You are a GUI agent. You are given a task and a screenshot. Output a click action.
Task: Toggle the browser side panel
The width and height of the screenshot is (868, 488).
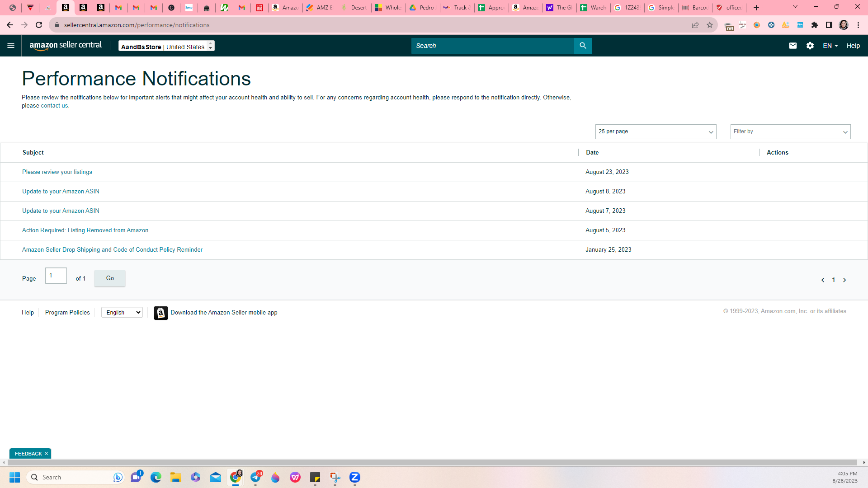point(829,25)
